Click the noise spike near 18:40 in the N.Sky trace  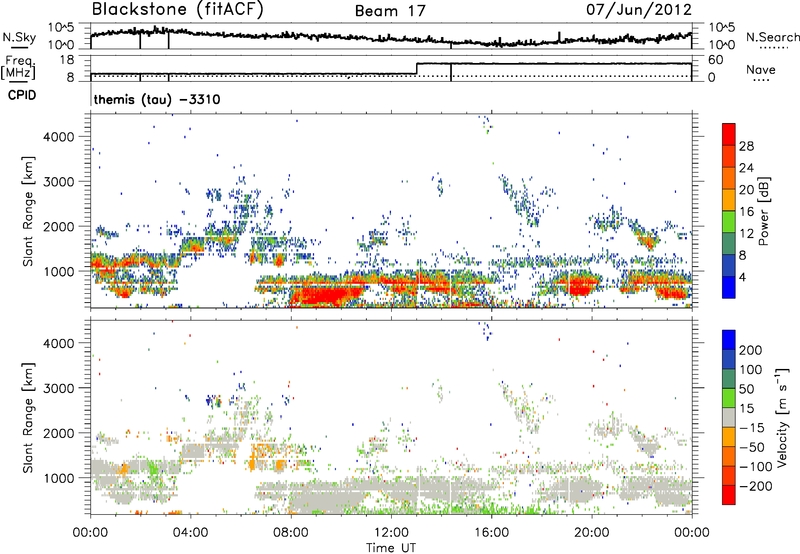tap(559, 36)
